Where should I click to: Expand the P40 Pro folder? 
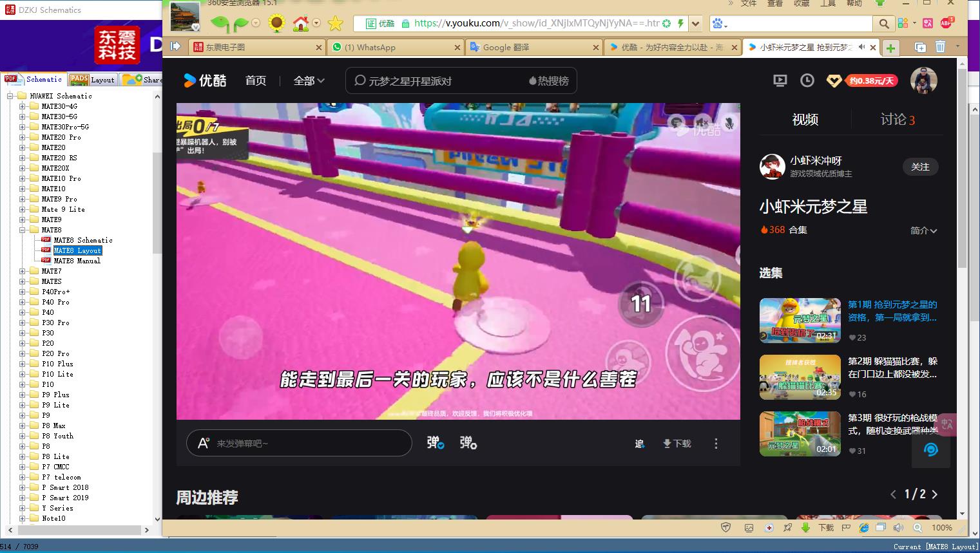pyautogui.click(x=23, y=302)
